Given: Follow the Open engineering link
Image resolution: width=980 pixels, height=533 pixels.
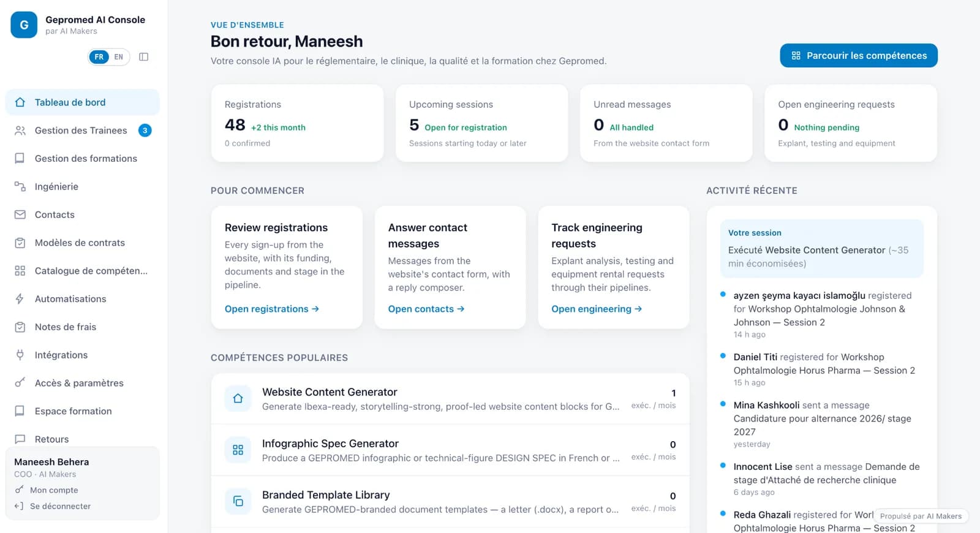Looking at the screenshot, I should click(597, 309).
